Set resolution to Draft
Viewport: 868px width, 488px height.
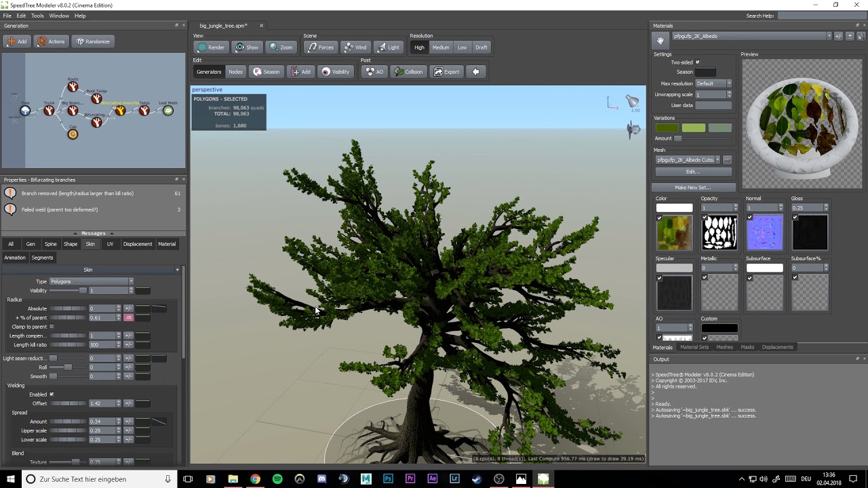(x=481, y=47)
